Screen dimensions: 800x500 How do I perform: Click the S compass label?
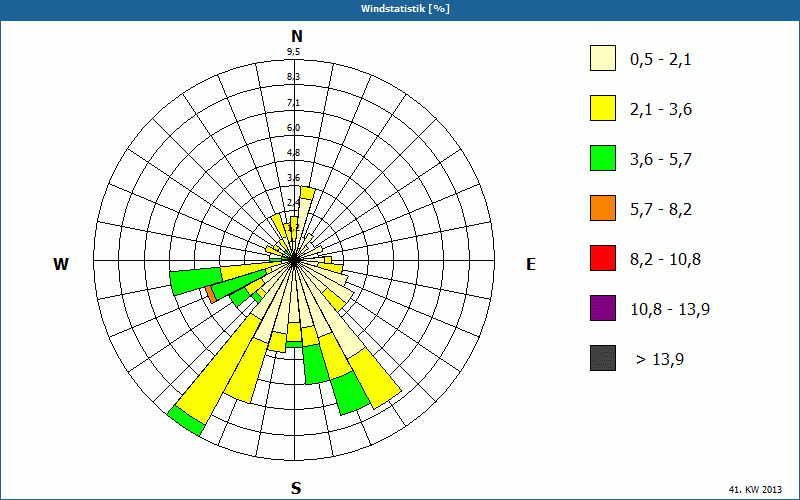(296, 488)
